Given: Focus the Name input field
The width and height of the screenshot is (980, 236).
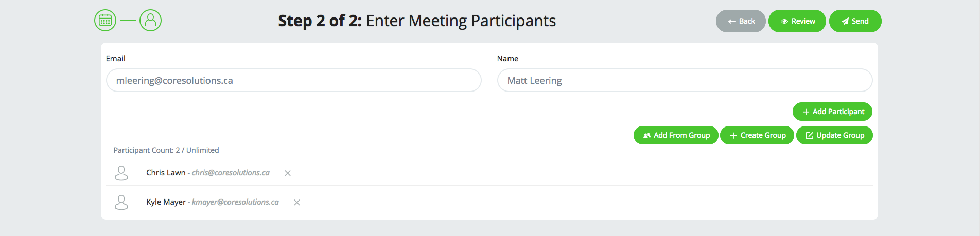Looking at the screenshot, I should pos(685,80).
